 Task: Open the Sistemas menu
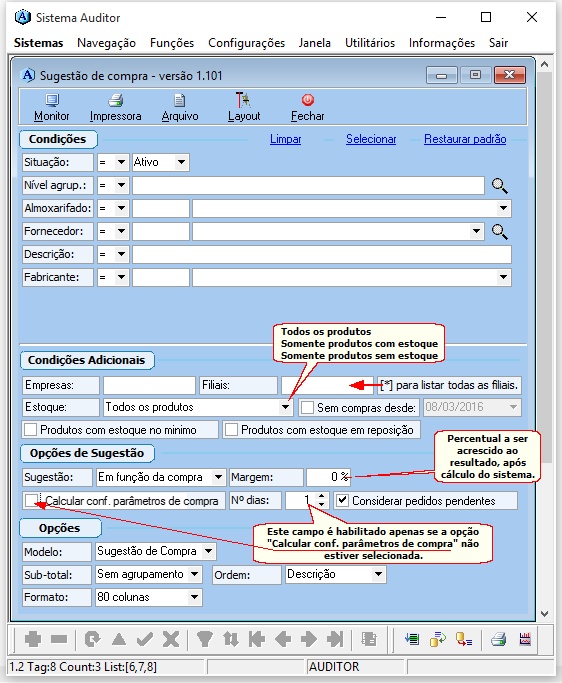point(38,43)
